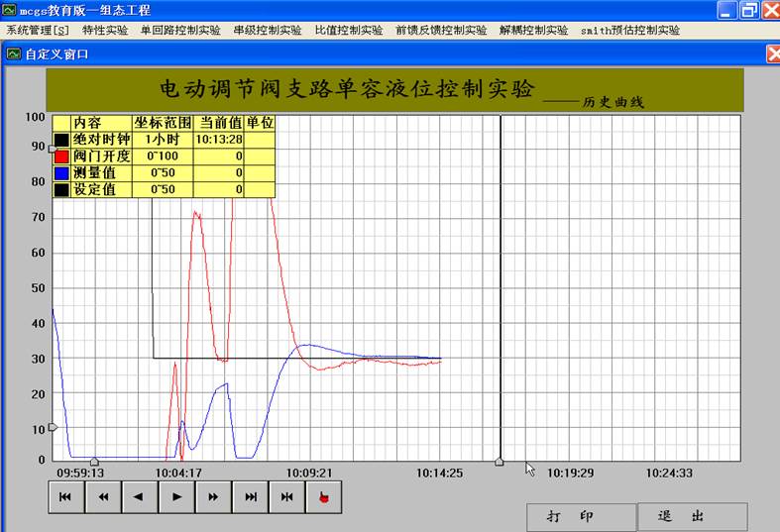The height and width of the screenshot is (532, 780).
Task: Select the blue 测量值 color swatch
Action: (61, 172)
